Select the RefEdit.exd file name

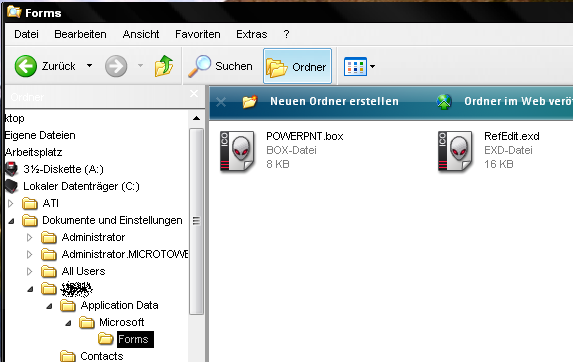(x=512, y=136)
